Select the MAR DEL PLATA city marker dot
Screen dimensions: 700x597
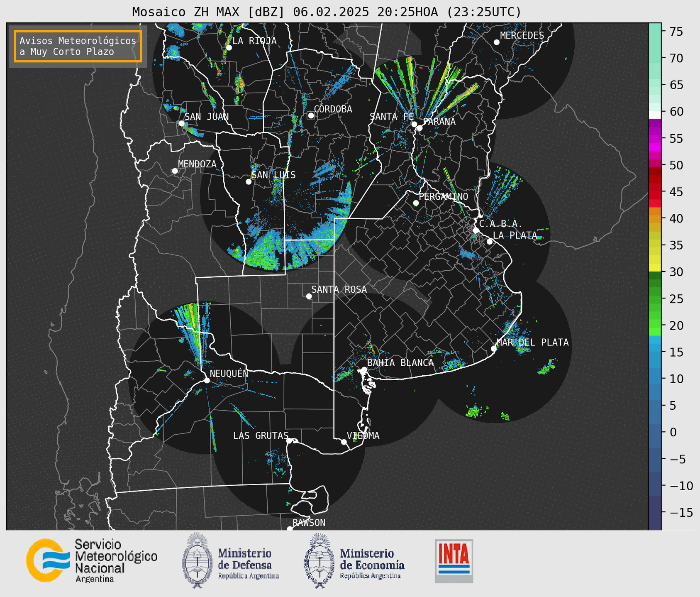coord(494,349)
